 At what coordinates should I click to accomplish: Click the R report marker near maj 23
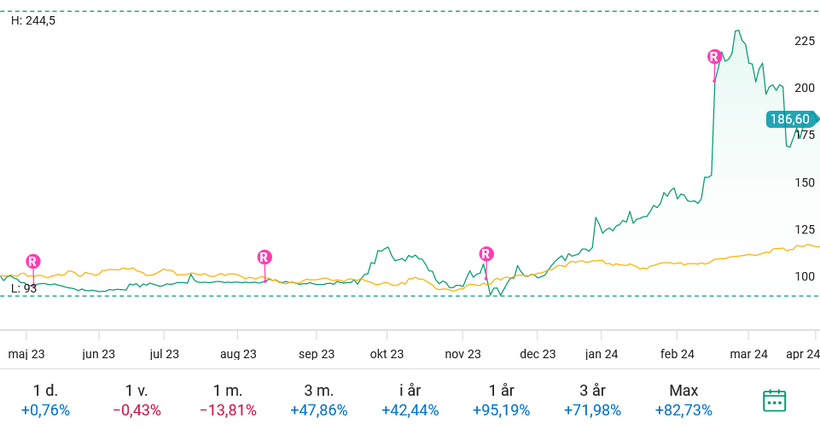(x=33, y=261)
